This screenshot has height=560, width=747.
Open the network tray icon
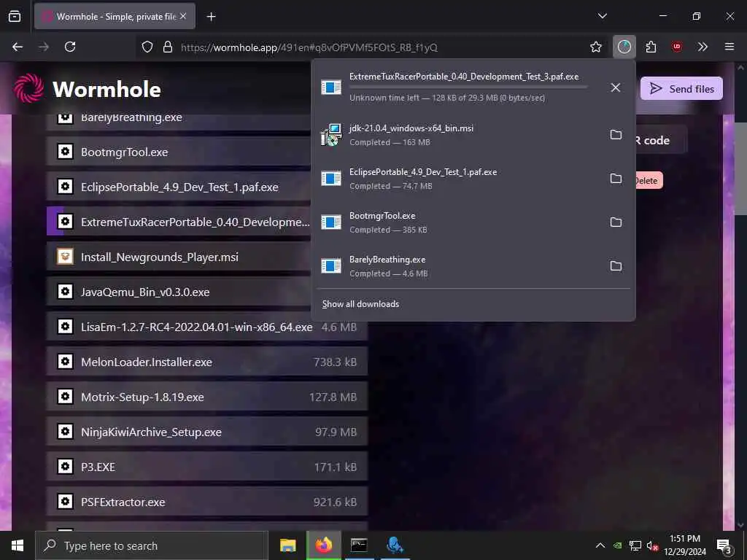point(635,545)
